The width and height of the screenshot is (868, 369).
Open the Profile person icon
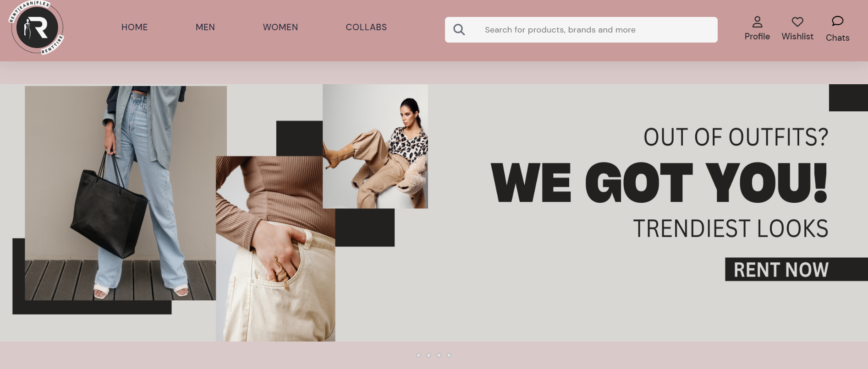point(757,22)
